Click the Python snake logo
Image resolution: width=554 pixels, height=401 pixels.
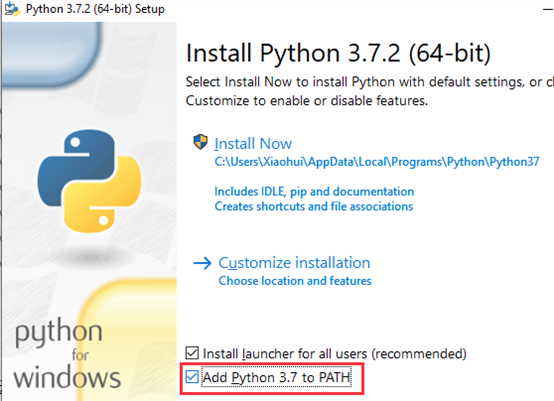coord(89,181)
